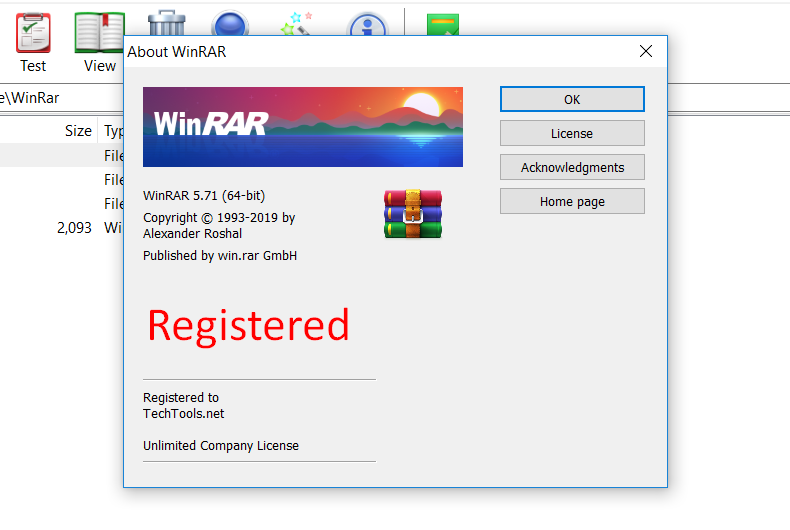The width and height of the screenshot is (790, 530).
Task: Select the 2,093 size file row
Action: pyautogui.click(x=61, y=228)
